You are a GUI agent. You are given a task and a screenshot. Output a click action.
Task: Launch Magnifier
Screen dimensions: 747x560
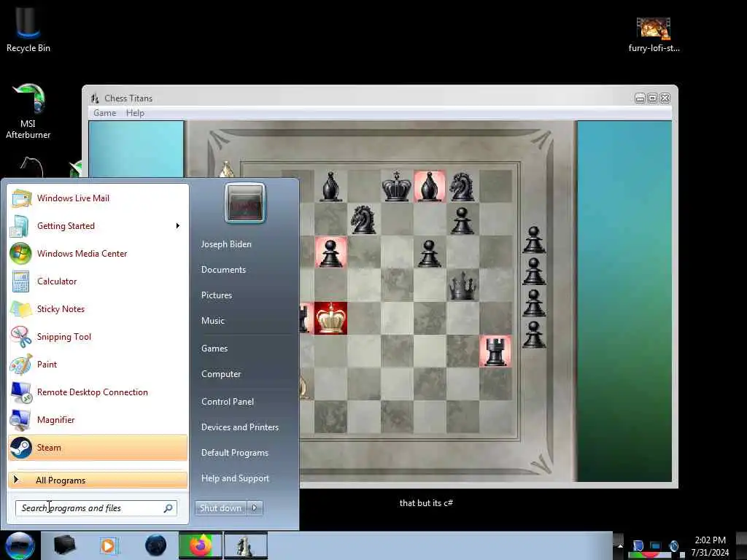point(98,419)
